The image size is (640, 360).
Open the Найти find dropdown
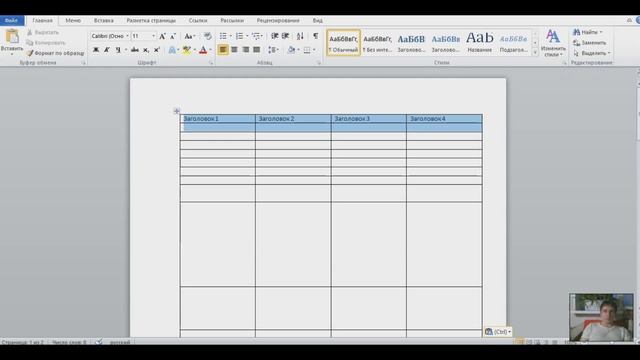[x=600, y=32]
